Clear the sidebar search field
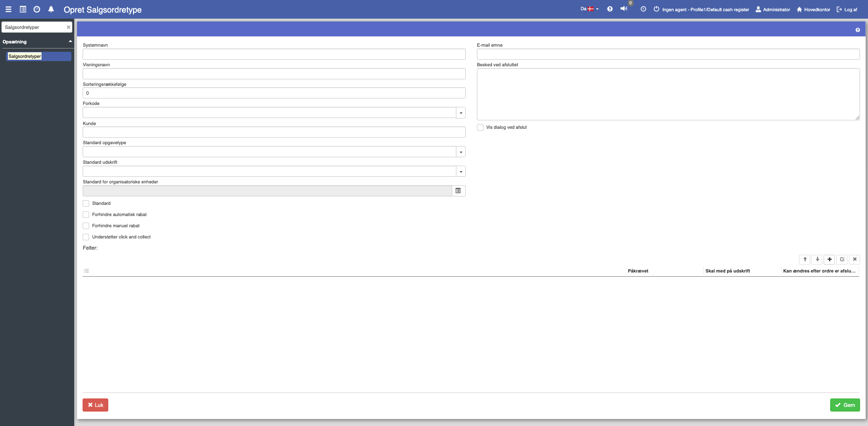The image size is (868, 426). click(x=69, y=28)
